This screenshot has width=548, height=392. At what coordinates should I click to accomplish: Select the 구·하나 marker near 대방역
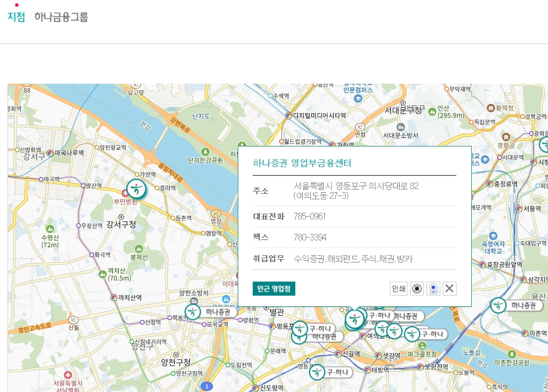317,372
